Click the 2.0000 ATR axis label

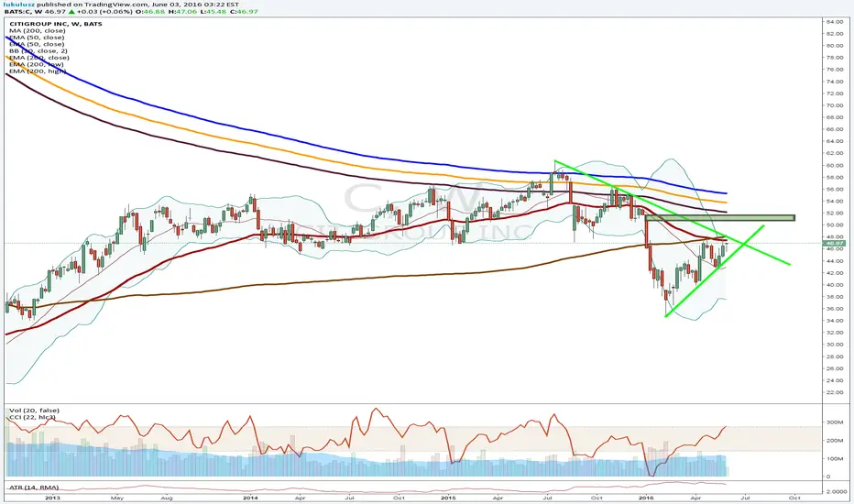tap(836, 491)
